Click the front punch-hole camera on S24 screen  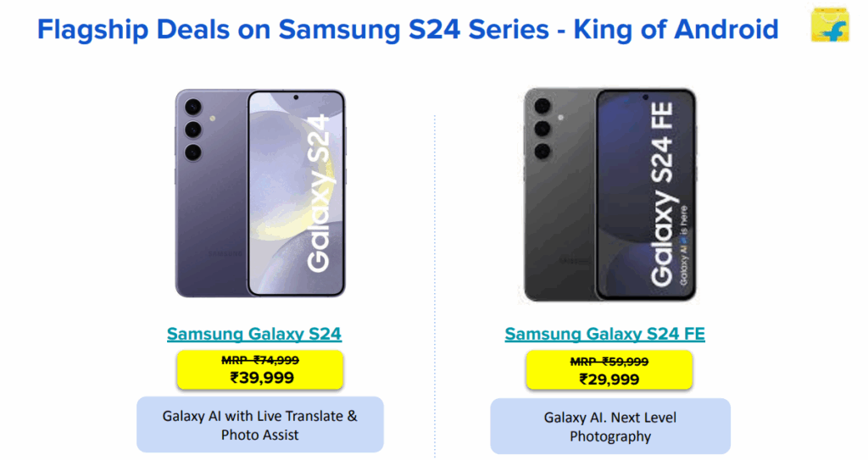296,98
